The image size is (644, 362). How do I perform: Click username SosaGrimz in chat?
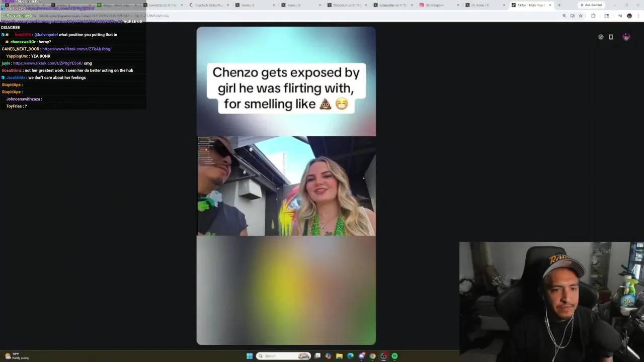click(x=12, y=70)
